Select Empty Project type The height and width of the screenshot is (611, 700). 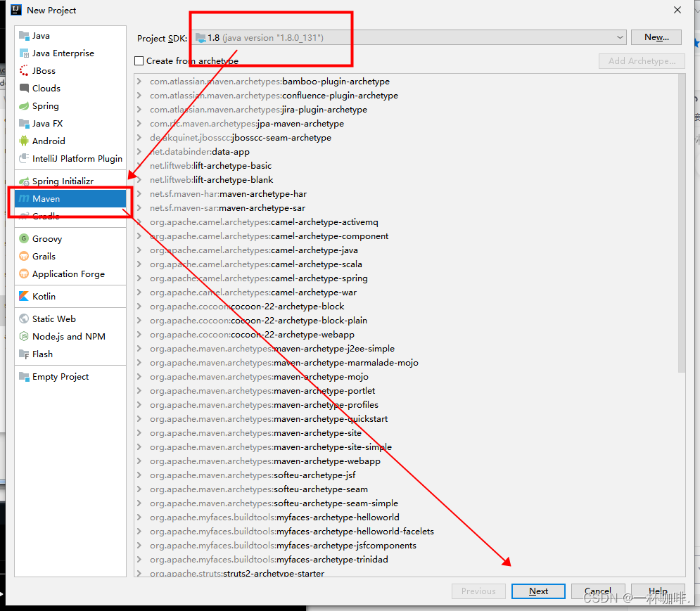(x=70, y=376)
